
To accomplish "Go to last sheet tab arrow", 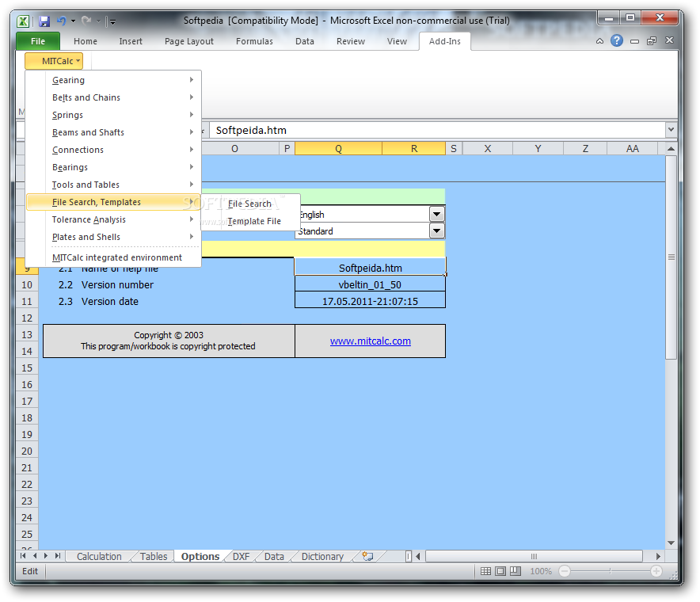I will point(57,556).
